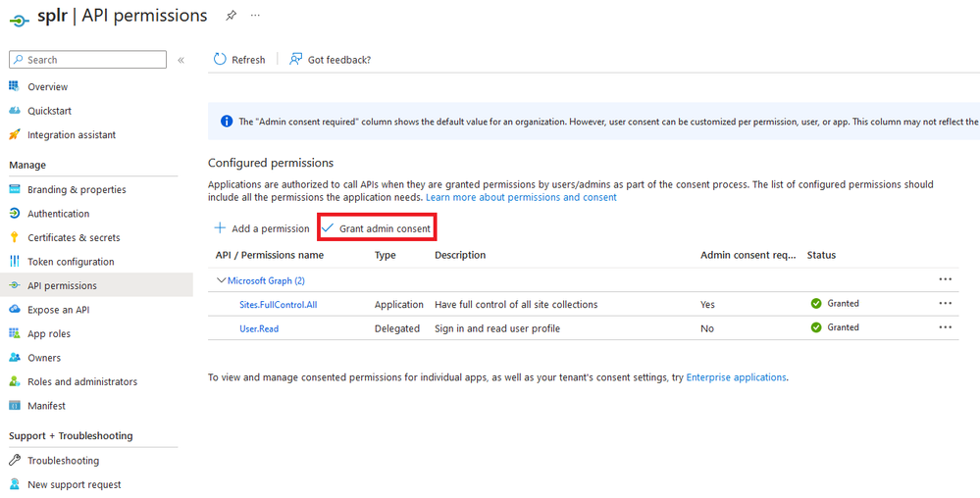Open Authentication in the Manage menu

(58, 214)
